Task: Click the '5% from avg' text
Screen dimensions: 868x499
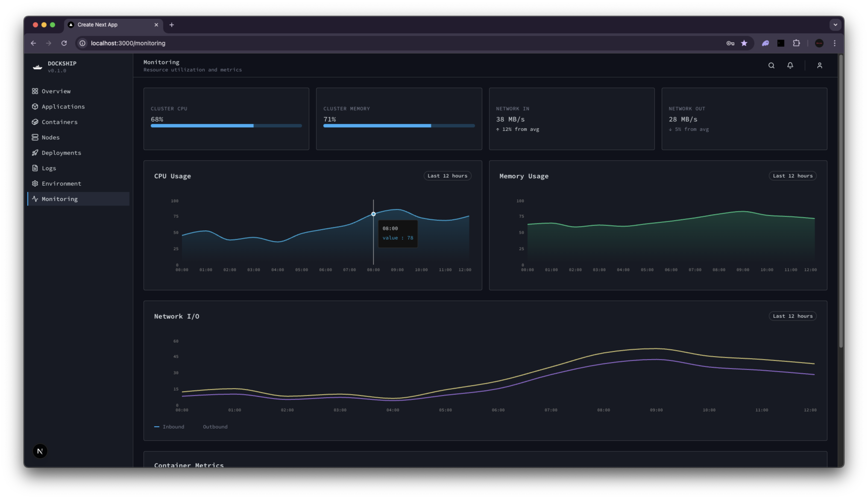Action: (691, 129)
